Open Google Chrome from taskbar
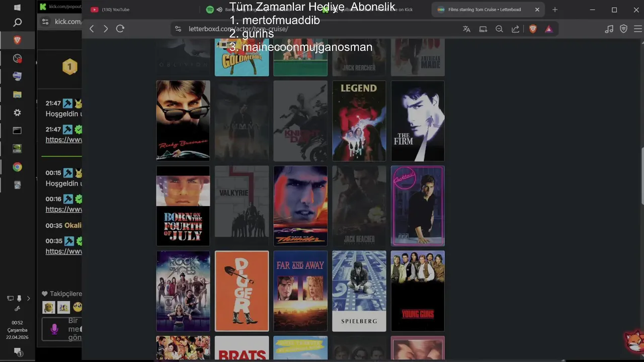 17,167
